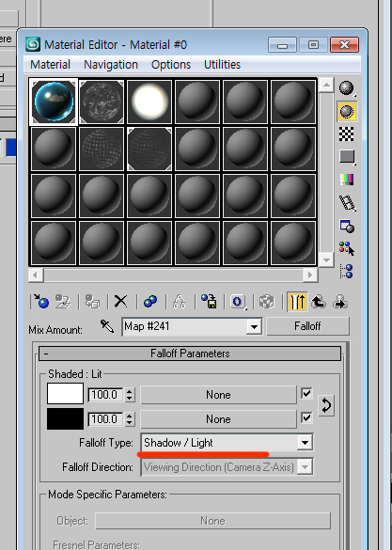Select the cloud texture sample slot
The width and height of the screenshot is (392, 550).
click(x=102, y=102)
